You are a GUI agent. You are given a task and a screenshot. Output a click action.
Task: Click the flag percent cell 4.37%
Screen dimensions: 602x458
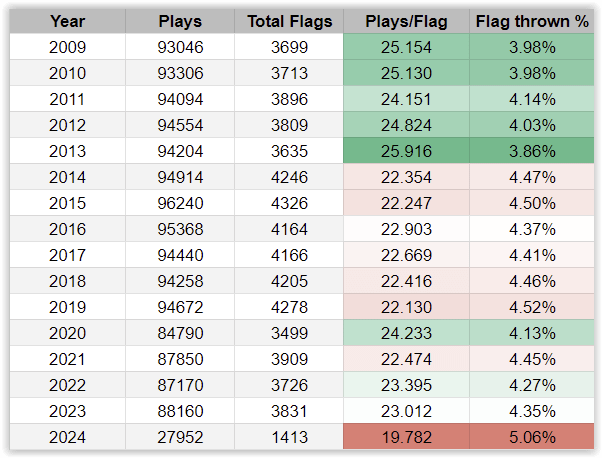(532, 229)
